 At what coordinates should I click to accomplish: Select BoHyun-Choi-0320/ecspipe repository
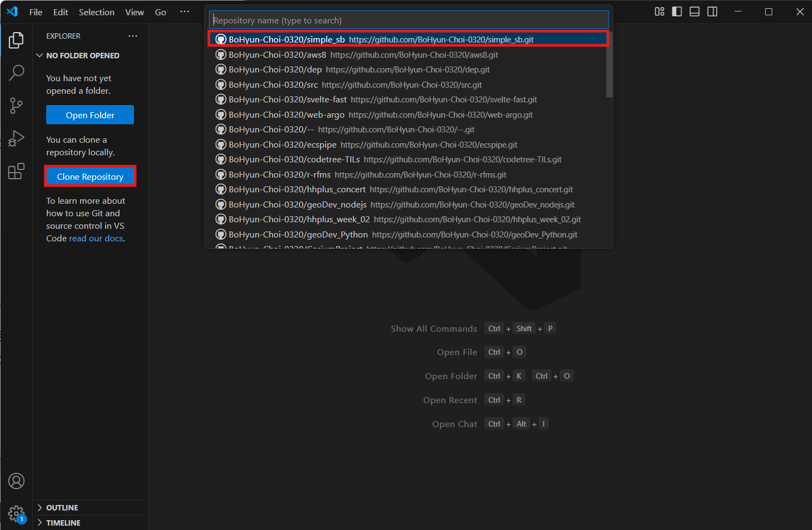click(x=408, y=144)
